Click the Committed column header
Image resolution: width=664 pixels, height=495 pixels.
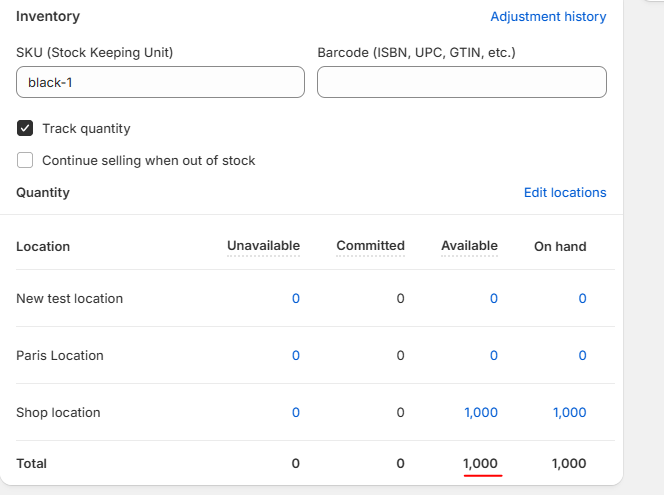pos(370,246)
